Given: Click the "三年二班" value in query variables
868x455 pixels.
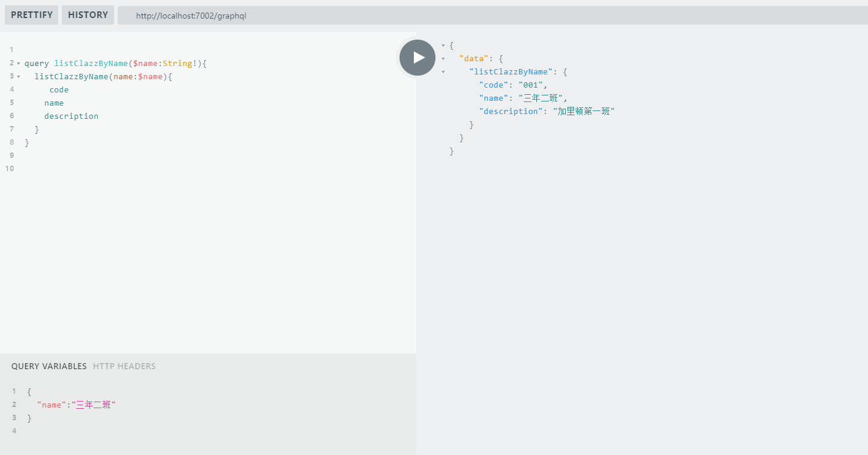Looking at the screenshot, I should coord(94,405).
